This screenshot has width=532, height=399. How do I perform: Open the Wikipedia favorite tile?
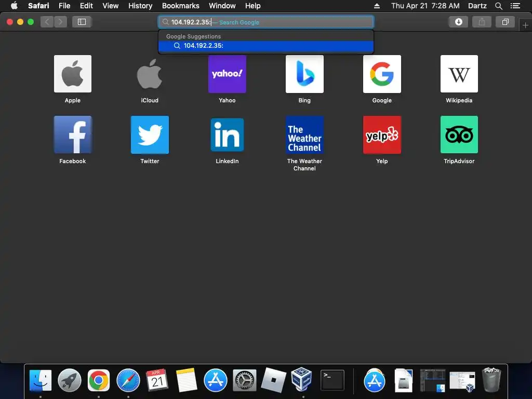coord(459,74)
